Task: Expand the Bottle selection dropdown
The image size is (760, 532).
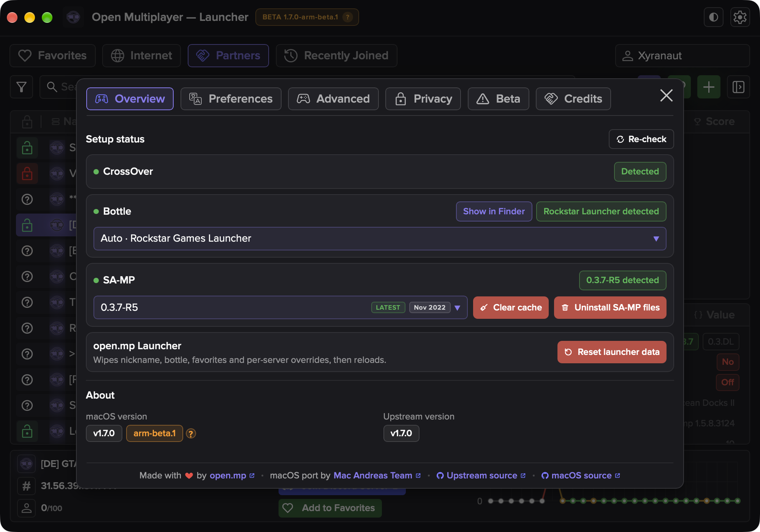Action: pyautogui.click(x=380, y=239)
